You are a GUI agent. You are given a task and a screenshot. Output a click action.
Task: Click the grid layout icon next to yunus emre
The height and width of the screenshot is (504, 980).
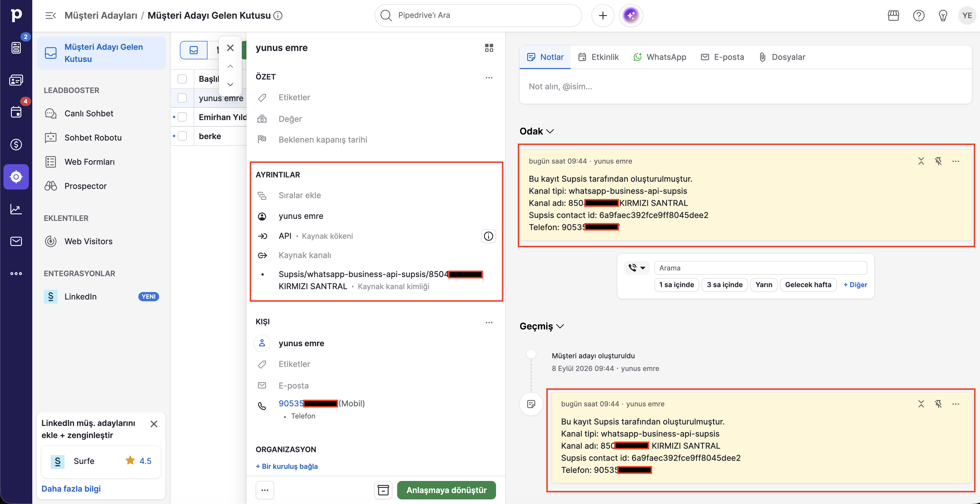489,48
